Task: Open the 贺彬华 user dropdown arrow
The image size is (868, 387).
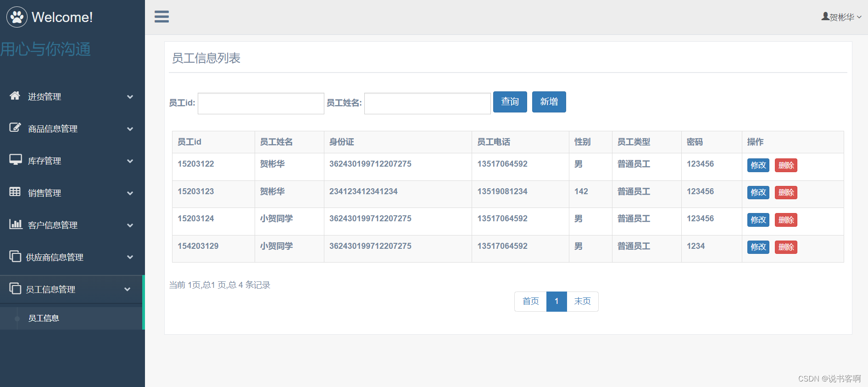Action: tap(859, 17)
